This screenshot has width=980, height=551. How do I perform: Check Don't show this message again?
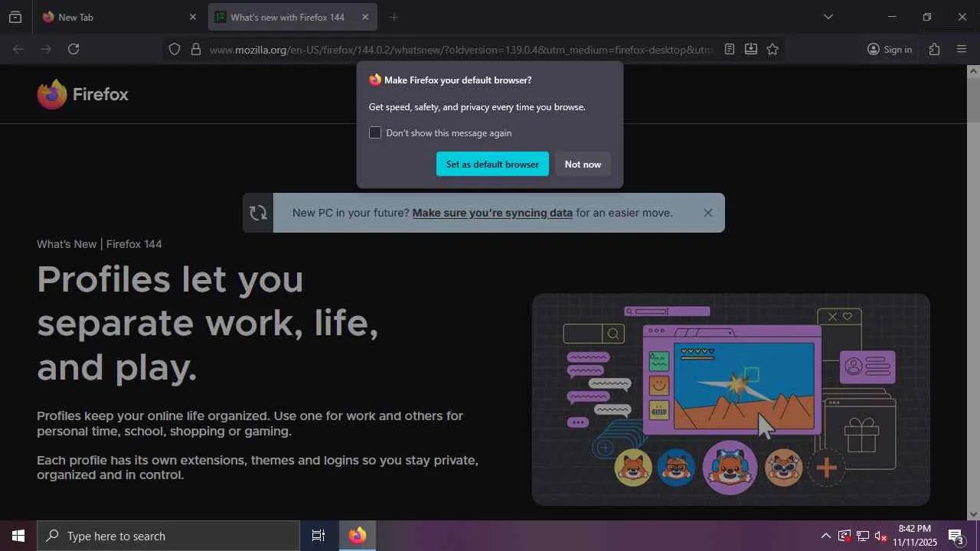(375, 132)
